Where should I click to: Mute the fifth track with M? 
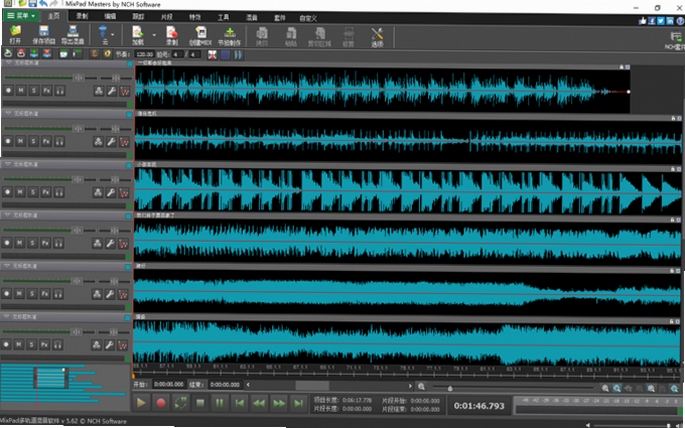pyautogui.click(x=19, y=293)
